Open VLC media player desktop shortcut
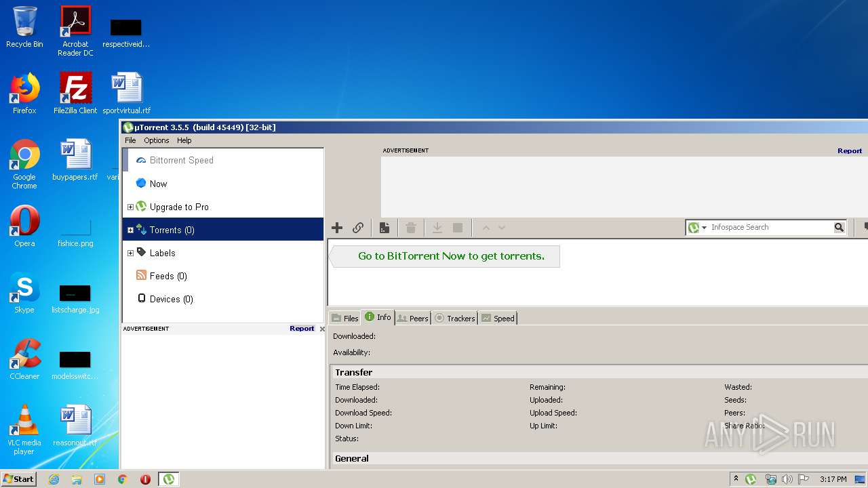 click(24, 430)
